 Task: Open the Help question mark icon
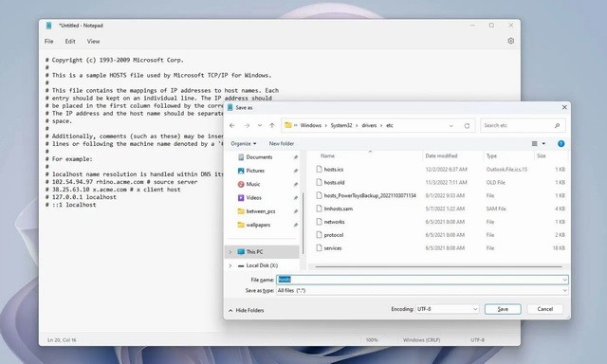tap(561, 143)
